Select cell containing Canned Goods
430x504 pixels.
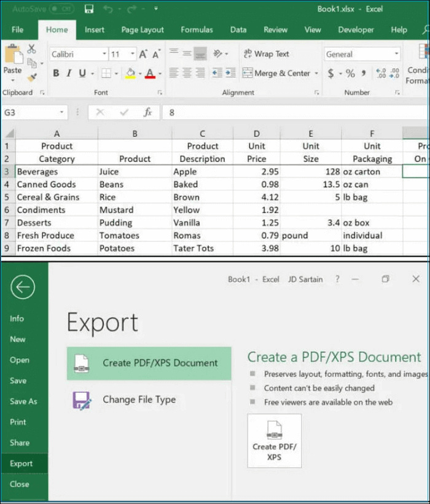(57, 185)
